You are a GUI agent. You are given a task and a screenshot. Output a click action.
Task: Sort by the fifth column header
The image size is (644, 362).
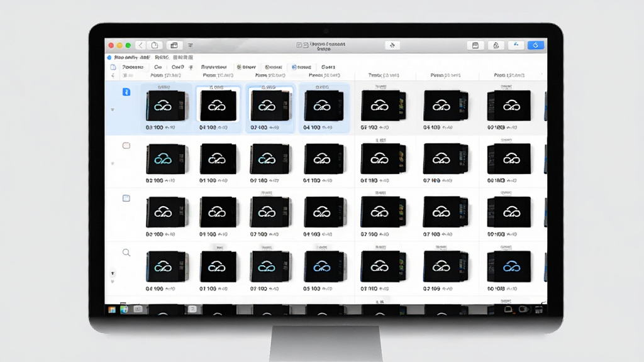[384, 75]
